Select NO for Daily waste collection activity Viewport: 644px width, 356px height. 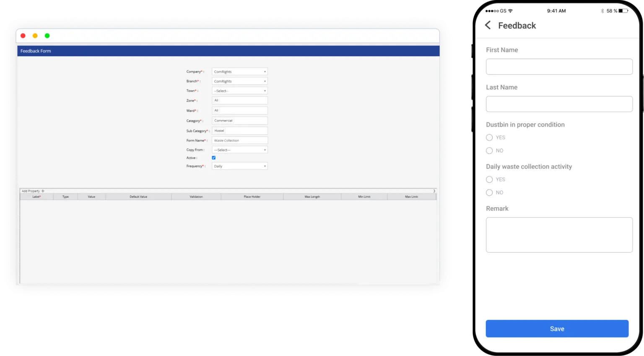[489, 193]
